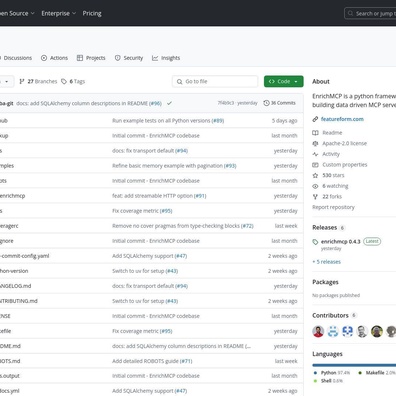396x396 pixels.
Task: Click the scales icon beside Apache-2.0 license
Action: tap(315, 143)
